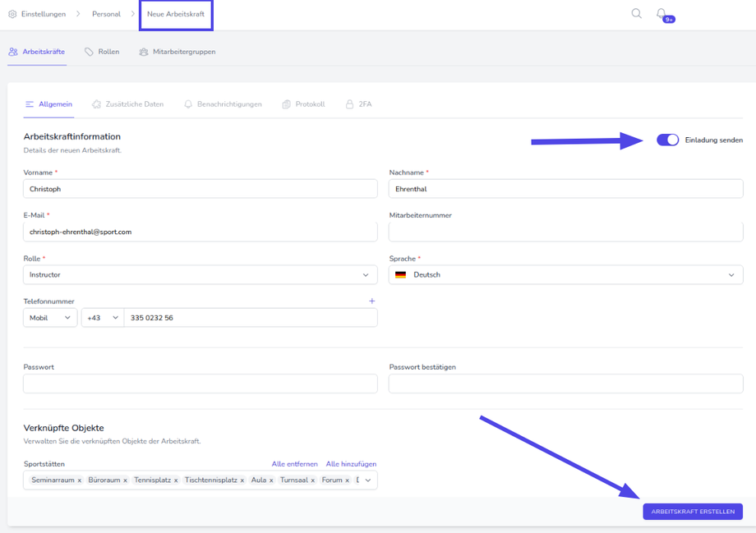Image resolution: width=756 pixels, height=533 pixels.
Task: Open the Sprache dropdown showing Deutsch
Action: coord(565,274)
